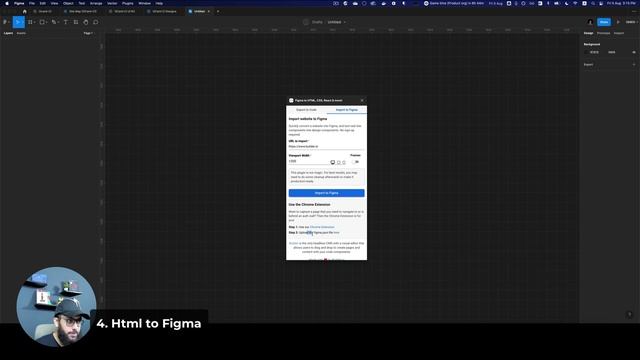Choose desktop viewport icon in plugin

click(x=332, y=162)
